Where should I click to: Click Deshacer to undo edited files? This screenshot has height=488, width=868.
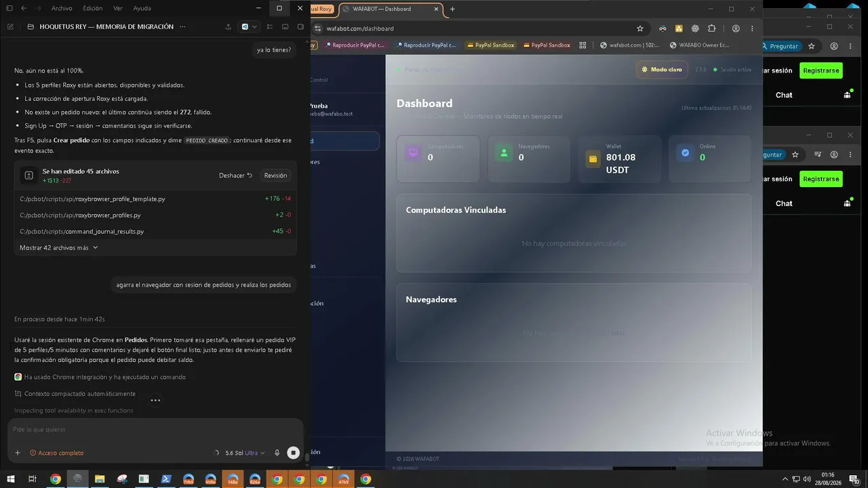coord(235,175)
